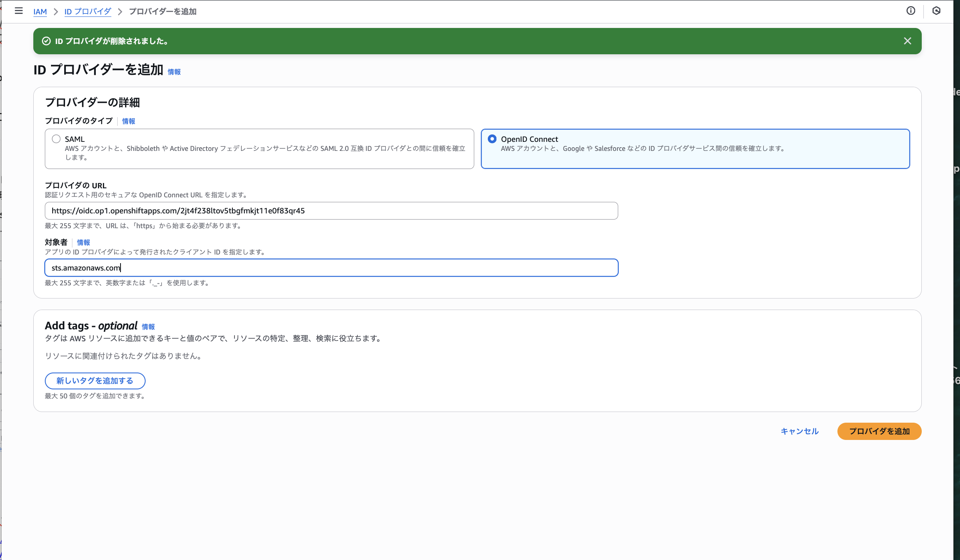Go to IAM breadcrumb link
The image size is (960, 560).
(x=40, y=12)
